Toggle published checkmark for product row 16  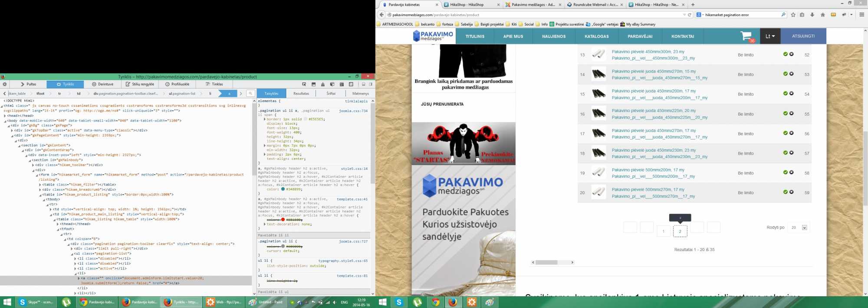[x=786, y=113]
